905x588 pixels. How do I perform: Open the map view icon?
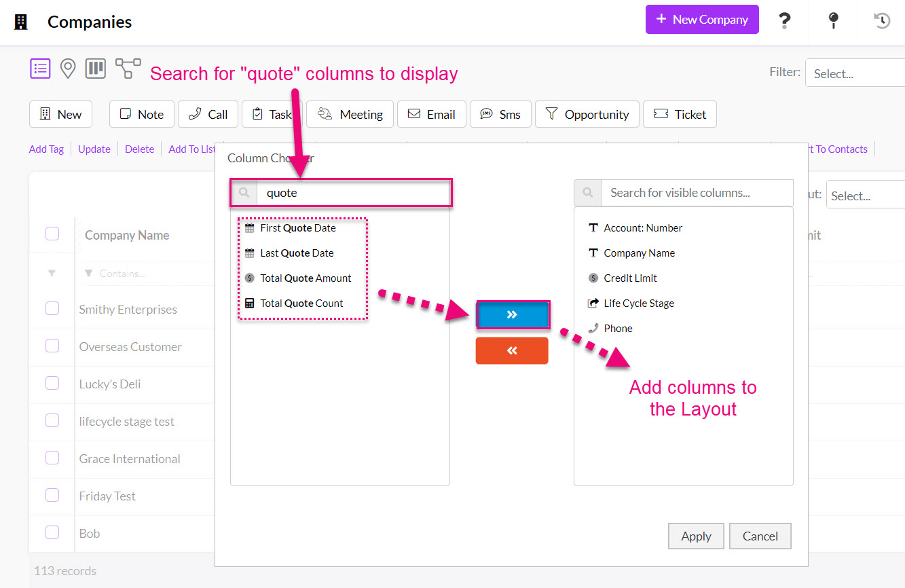pyautogui.click(x=67, y=69)
